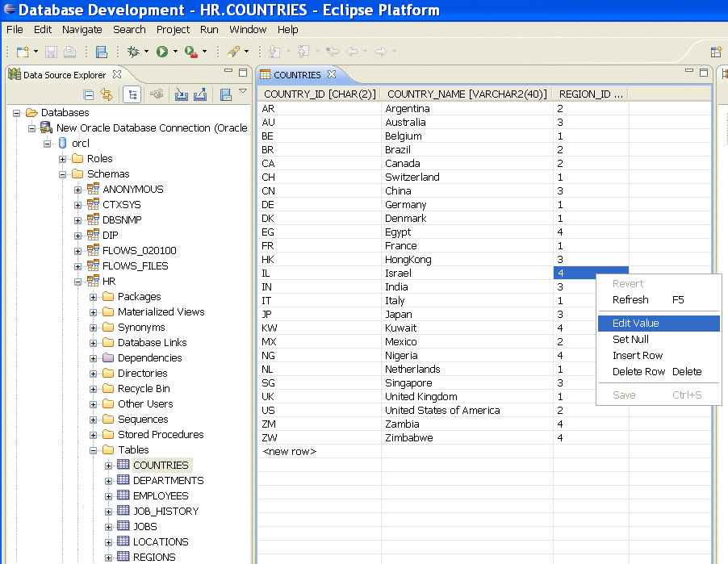
Task: Click the <new row> cell
Action: (320, 452)
